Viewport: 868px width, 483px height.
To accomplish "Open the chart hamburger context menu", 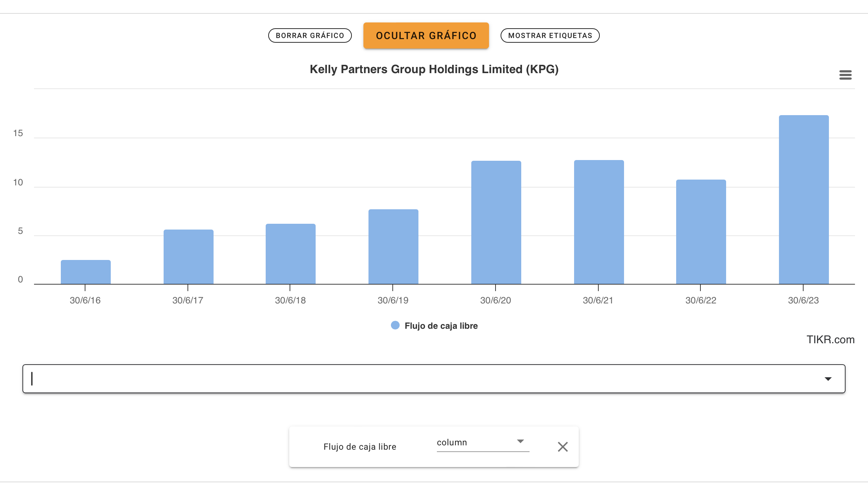I will click(845, 75).
